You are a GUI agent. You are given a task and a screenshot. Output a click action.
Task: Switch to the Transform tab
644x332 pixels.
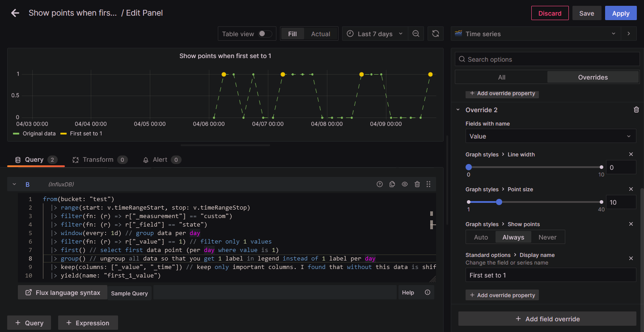tap(98, 160)
